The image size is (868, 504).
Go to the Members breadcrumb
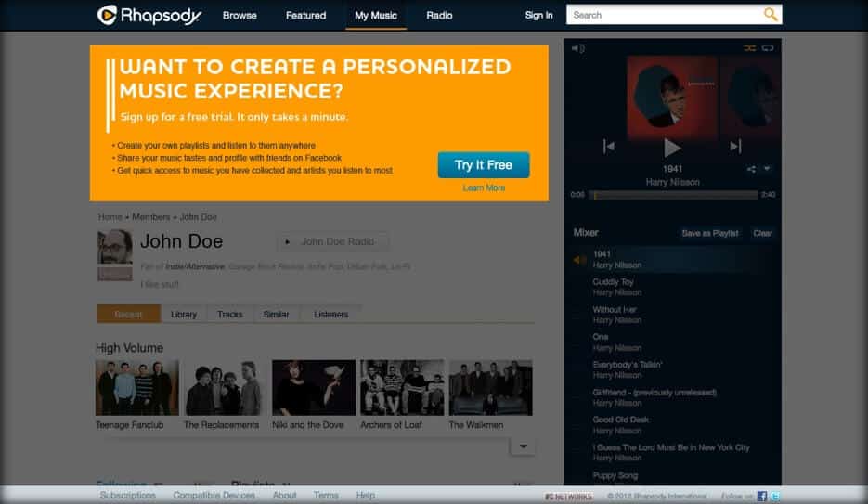point(150,217)
